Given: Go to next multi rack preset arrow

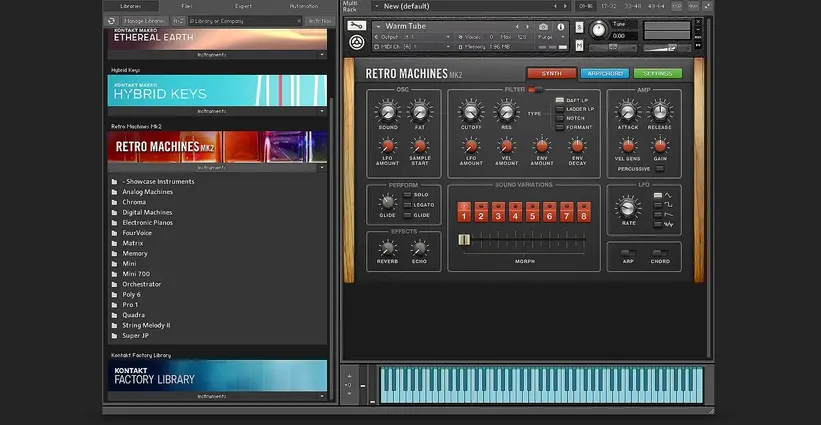Looking at the screenshot, I should [x=565, y=6].
